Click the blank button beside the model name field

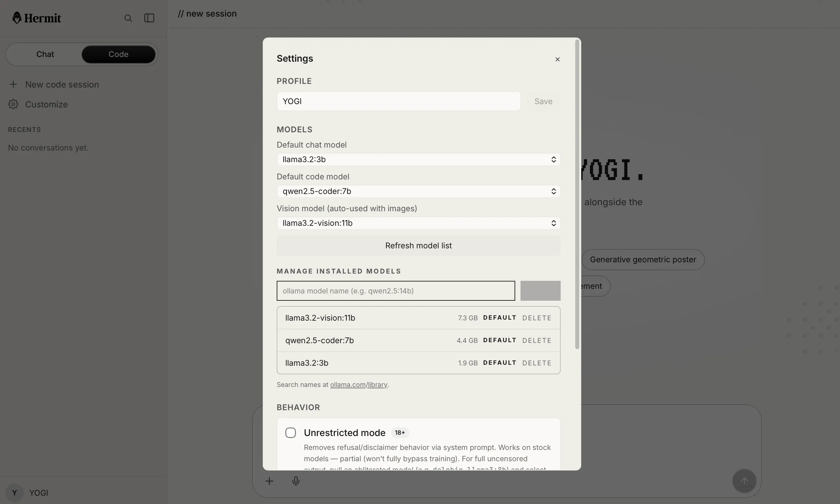(540, 291)
